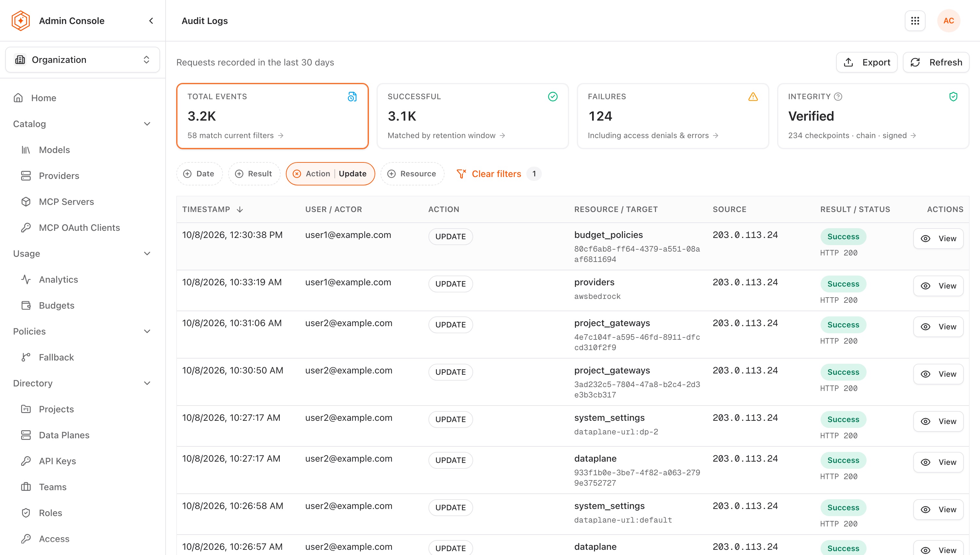Open 'Including access denials & errors' link
Image resolution: width=980 pixels, height=555 pixels.
pos(653,135)
